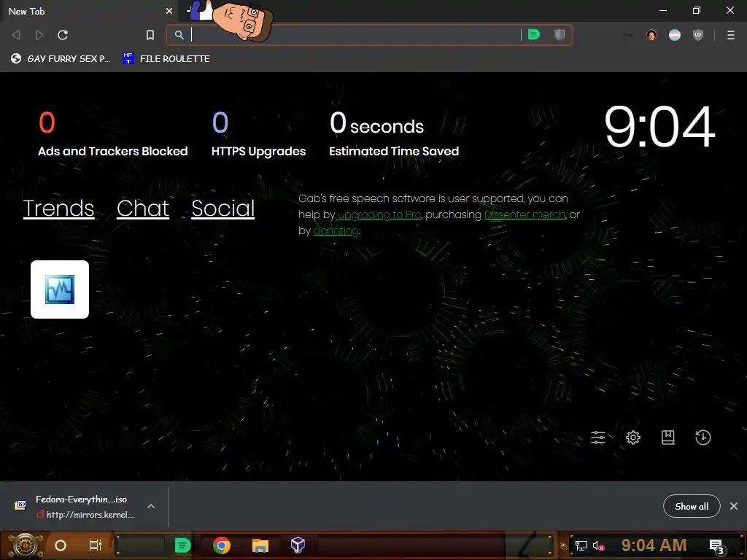Open the browser hamburger menu

click(x=731, y=35)
